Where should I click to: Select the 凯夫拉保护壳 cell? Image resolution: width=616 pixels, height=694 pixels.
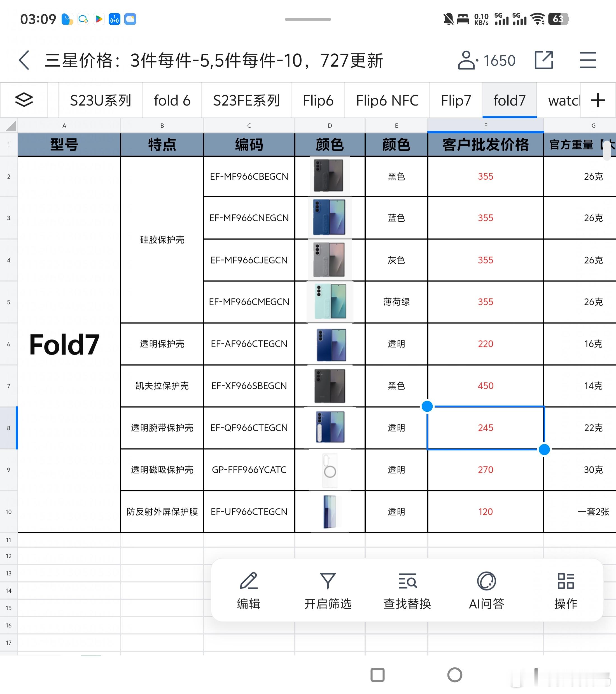pyautogui.click(x=162, y=386)
